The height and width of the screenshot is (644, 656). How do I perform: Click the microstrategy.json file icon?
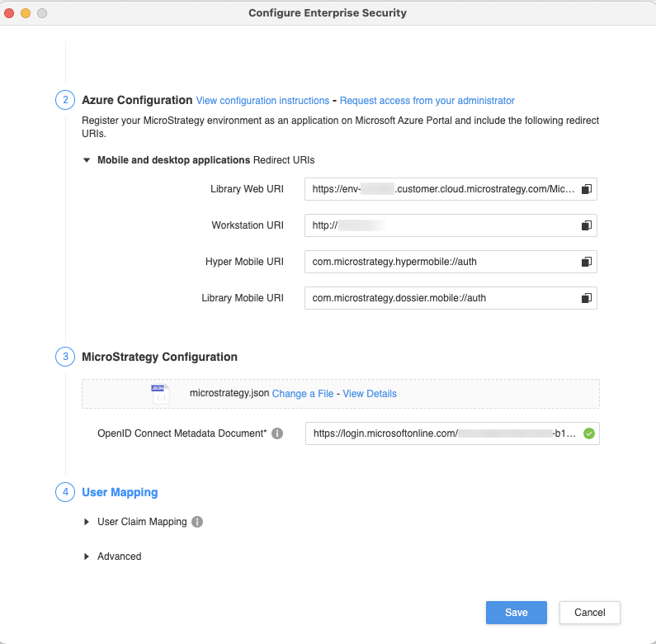[x=159, y=394]
